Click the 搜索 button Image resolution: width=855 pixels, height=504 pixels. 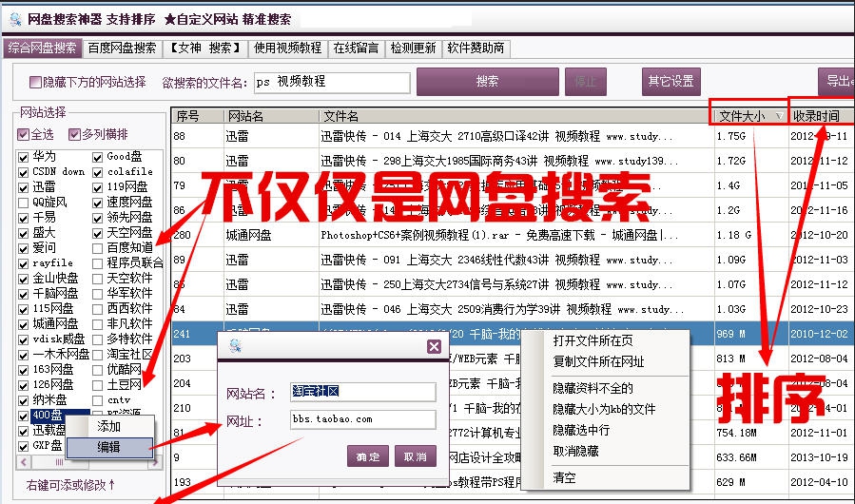pyautogui.click(x=488, y=81)
